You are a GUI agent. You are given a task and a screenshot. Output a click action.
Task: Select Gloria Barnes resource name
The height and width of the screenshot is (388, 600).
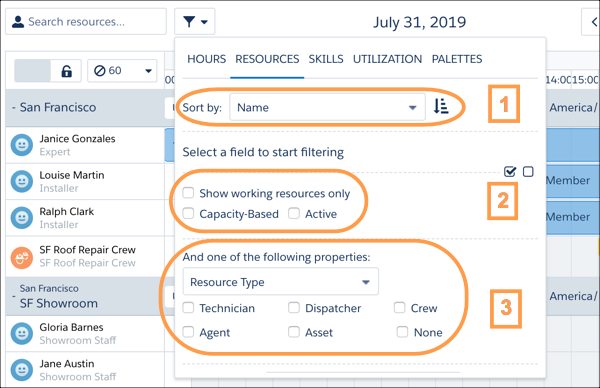[x=71, y=327]
